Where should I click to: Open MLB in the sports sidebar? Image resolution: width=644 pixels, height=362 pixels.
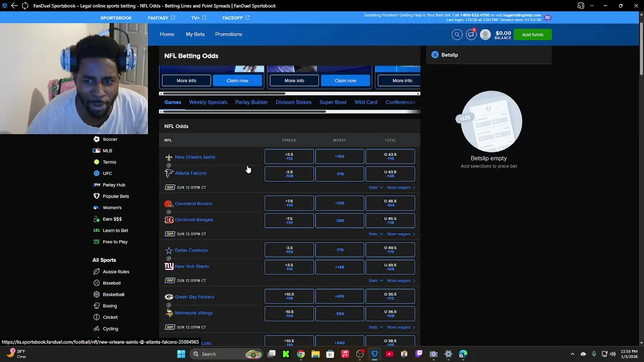[x=103, y=151]
